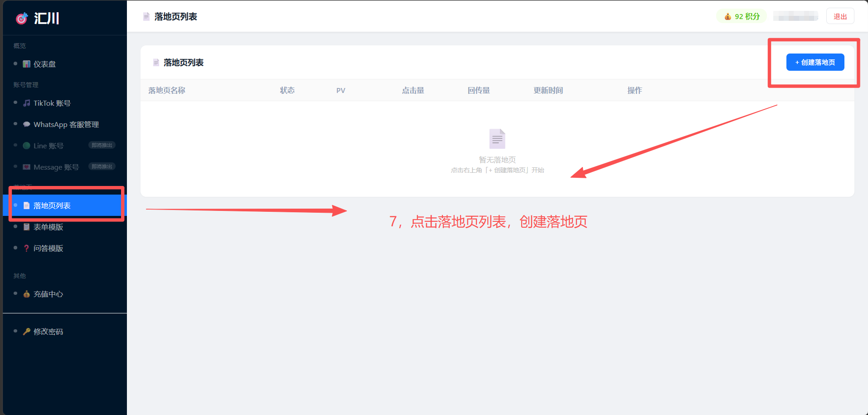
Task: Click the 暂无落地页 empty message
Action: pyautogui.click(x=497, y=160)
